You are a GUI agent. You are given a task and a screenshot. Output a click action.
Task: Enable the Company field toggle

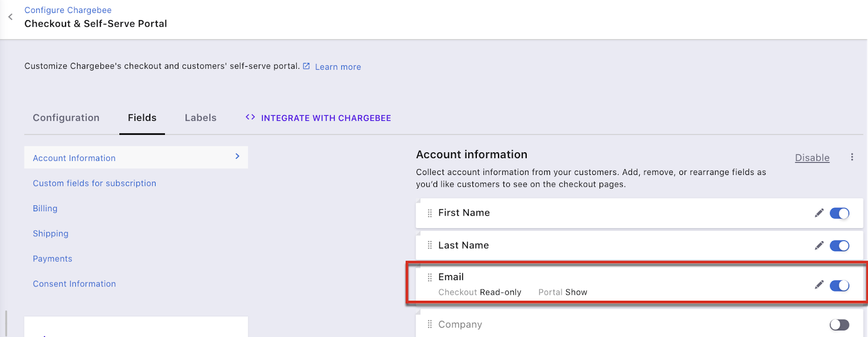(839, 325)
